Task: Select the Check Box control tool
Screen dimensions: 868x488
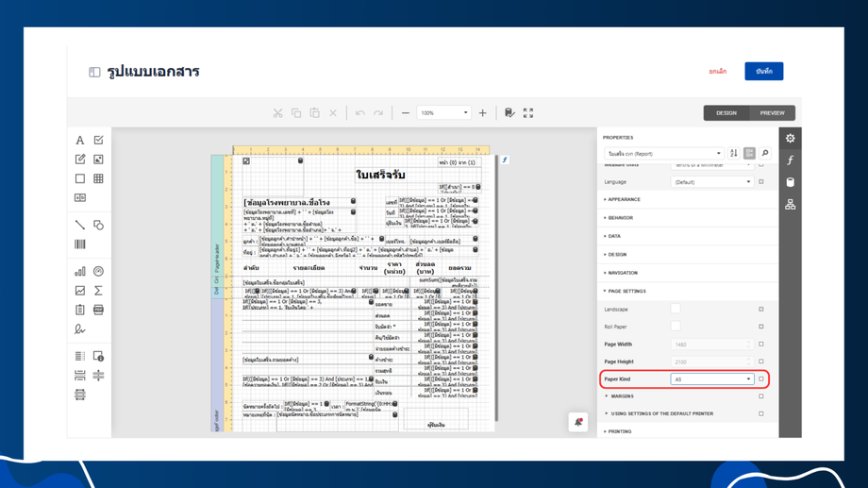Action: (98, 141)
